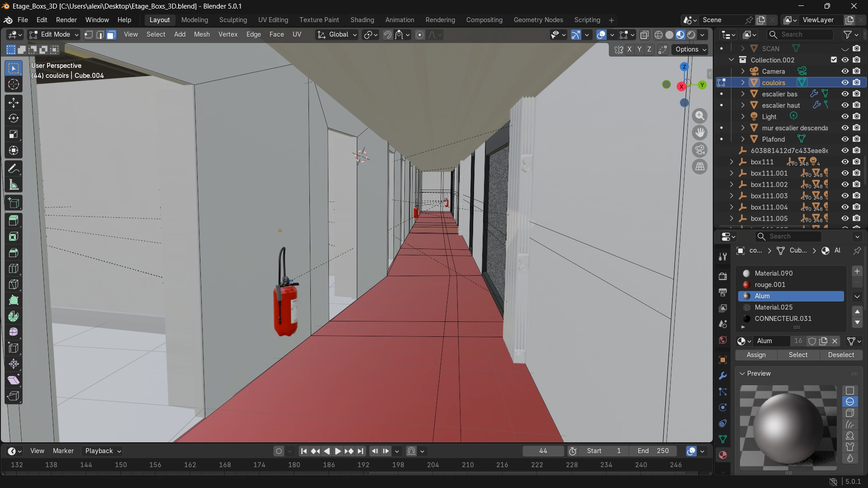
Task: Uncheck Collection.002 exclude checkbox
Action: 834,60
